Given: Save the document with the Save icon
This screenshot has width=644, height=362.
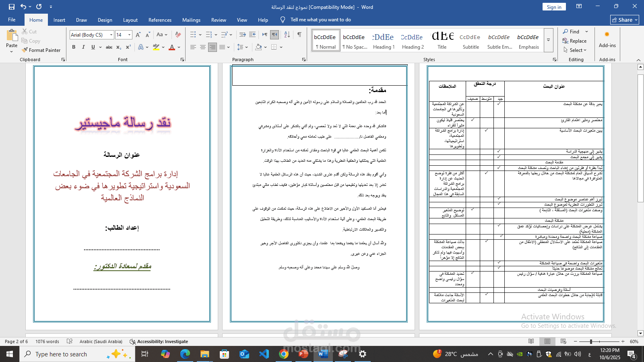Looking at the screenshot, I should click(11, 7).
